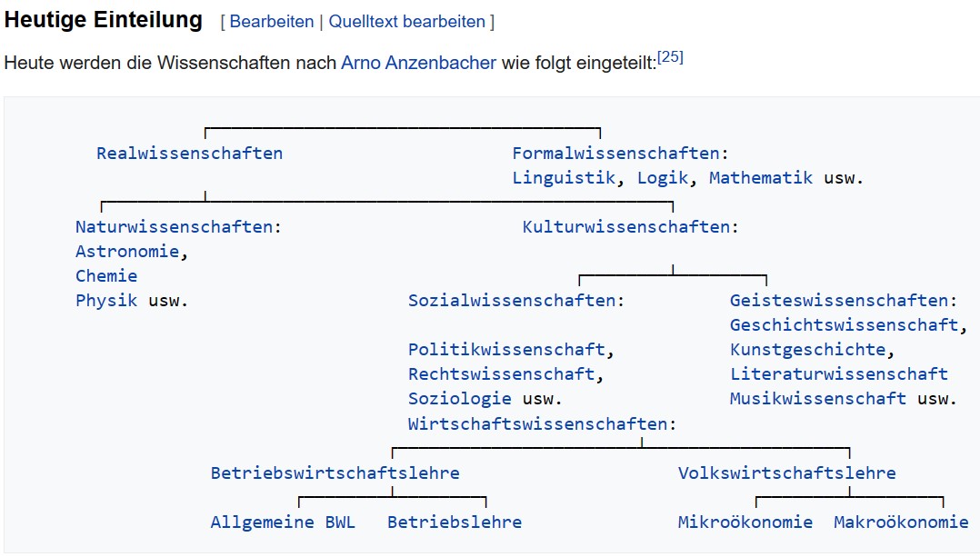Open the Naturwissenschaften link
This screenshot has width=980, height=557.
[174, 227]
